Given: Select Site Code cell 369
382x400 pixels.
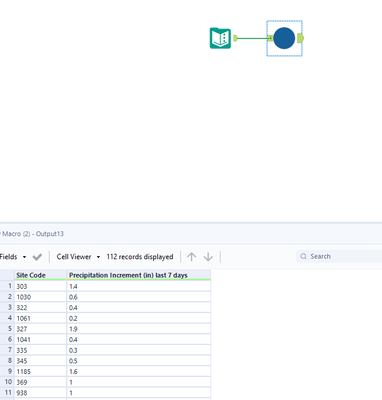Looking at the screenshot, I should pos(40,382).
